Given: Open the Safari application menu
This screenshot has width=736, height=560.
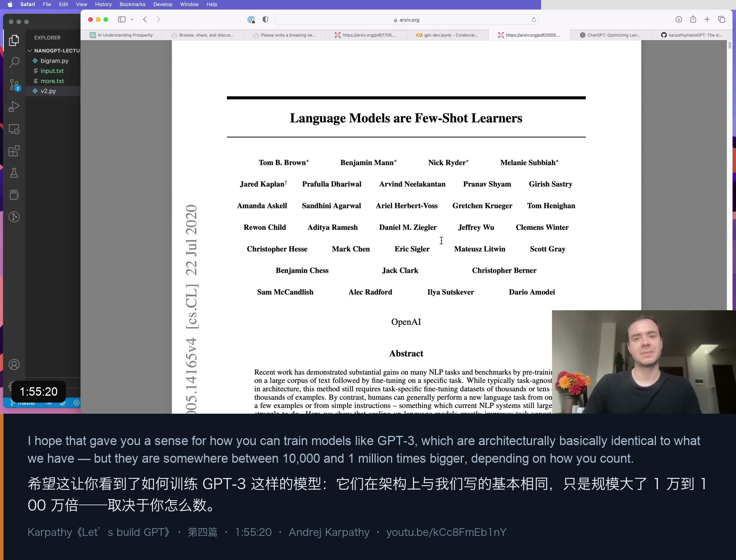Looking at the screenshot, I should point(28,5).
